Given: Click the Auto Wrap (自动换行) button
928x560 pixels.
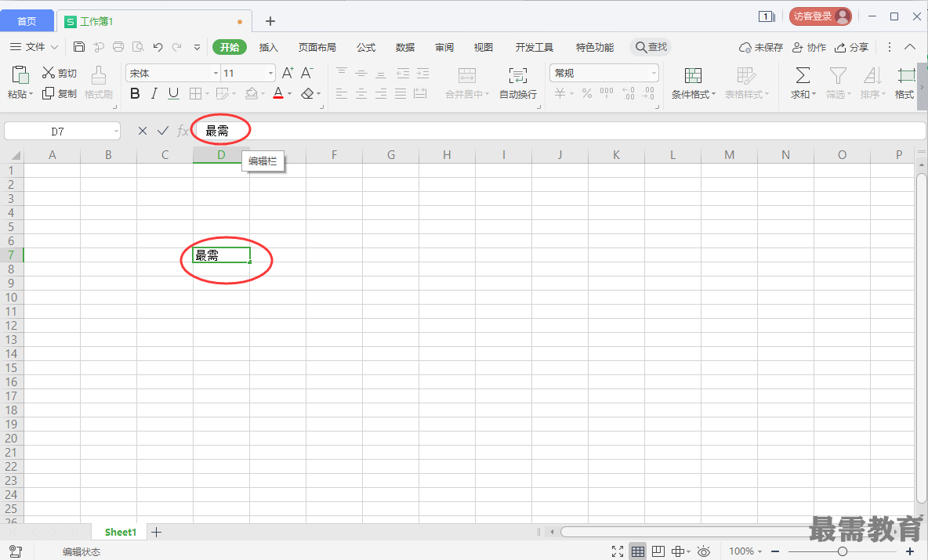Looking at the screenshot, I should (x=518, y=83).
